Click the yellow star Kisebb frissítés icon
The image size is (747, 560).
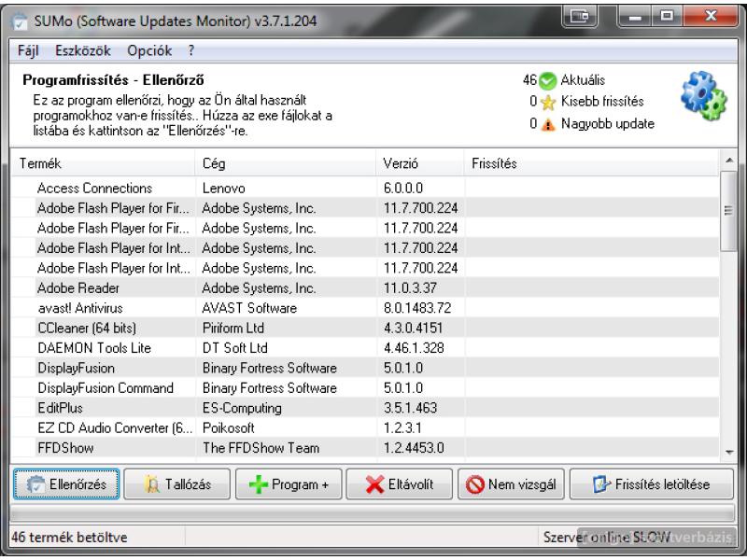pos(548,103)
